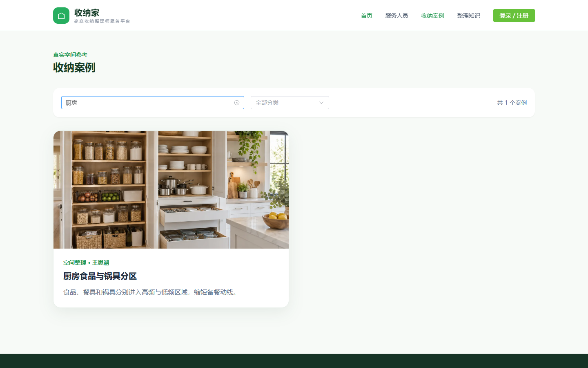Click the 空间整理 • 王思涵 tag line

pyautogui.click(x=86, y=263)
